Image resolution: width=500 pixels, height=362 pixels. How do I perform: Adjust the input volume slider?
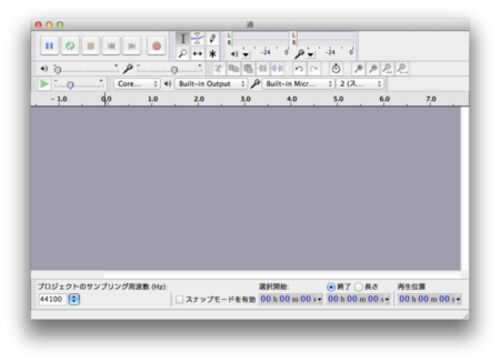[169, 69]
